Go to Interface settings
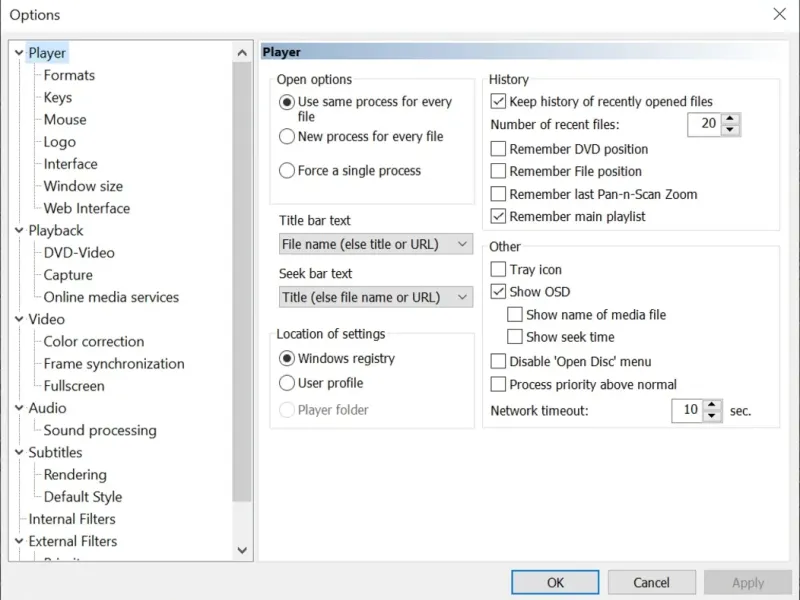 click(70, 164)
